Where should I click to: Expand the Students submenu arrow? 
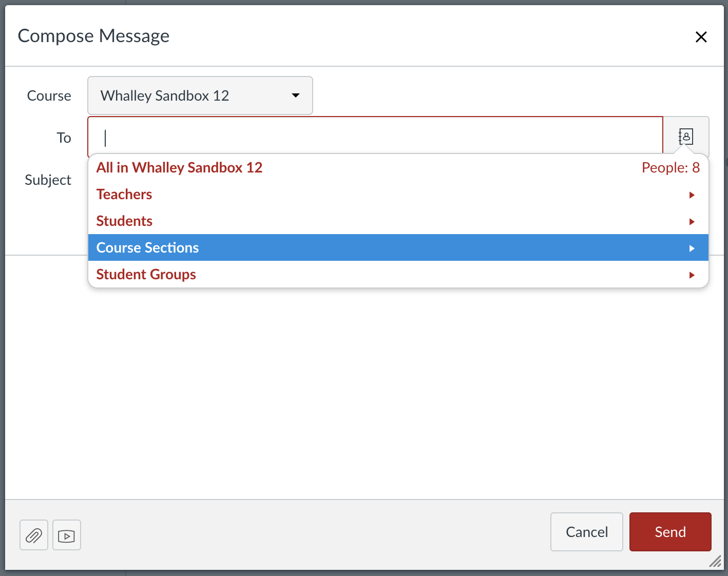[692, 221]
